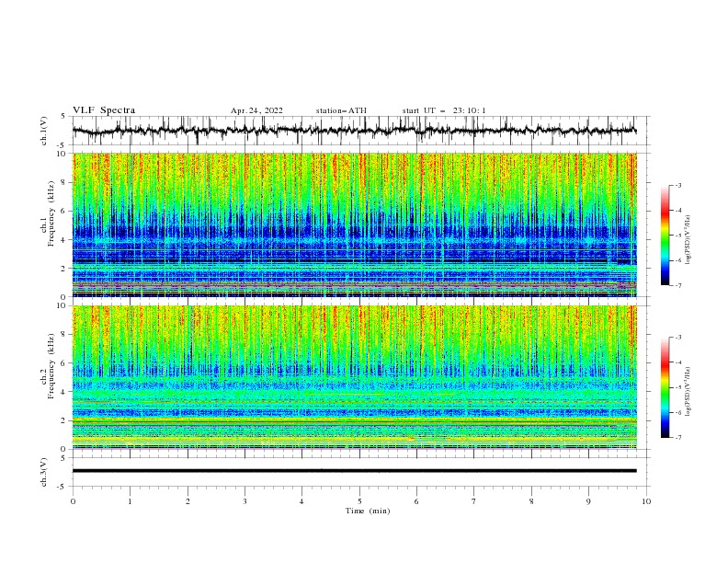The image size is (728, 563).
Task: Click the '-7' label on lower colorbar
Action: coord(678,438)
